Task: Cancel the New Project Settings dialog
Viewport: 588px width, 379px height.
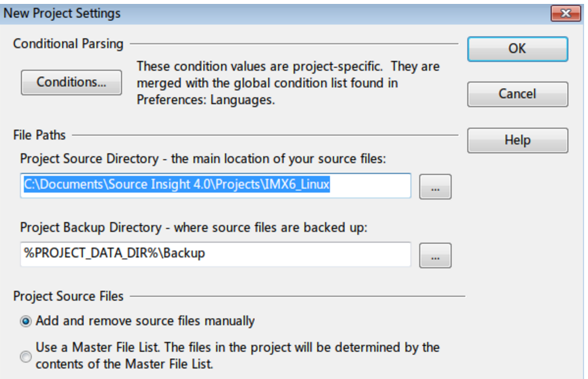Action: [x=517, y=94]
